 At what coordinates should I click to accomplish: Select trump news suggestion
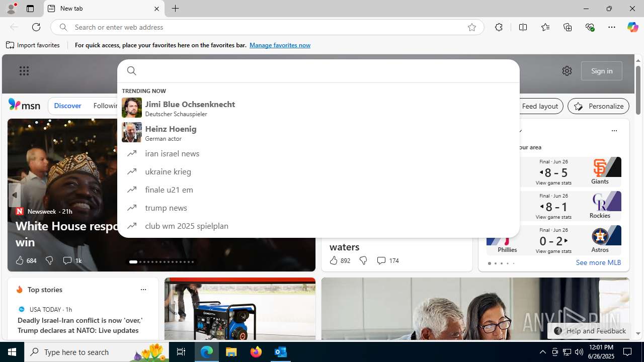point(318,208)
